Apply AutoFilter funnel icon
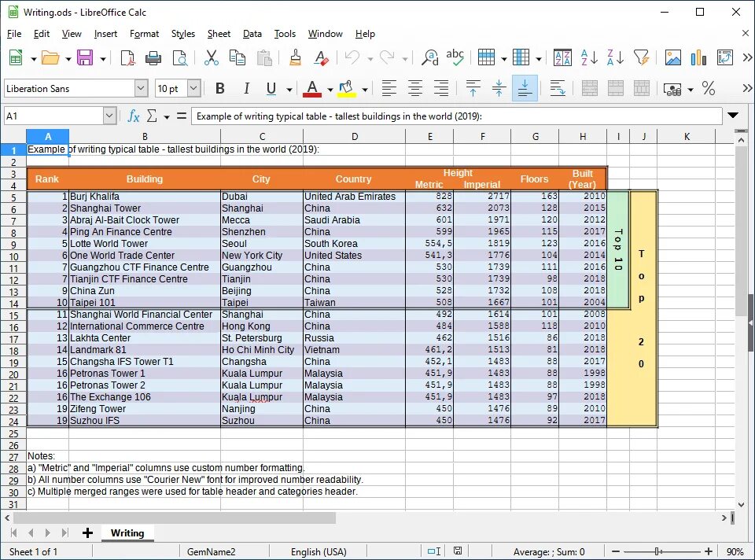The height and width of the screenshot is (560, 755). [642, 58]
